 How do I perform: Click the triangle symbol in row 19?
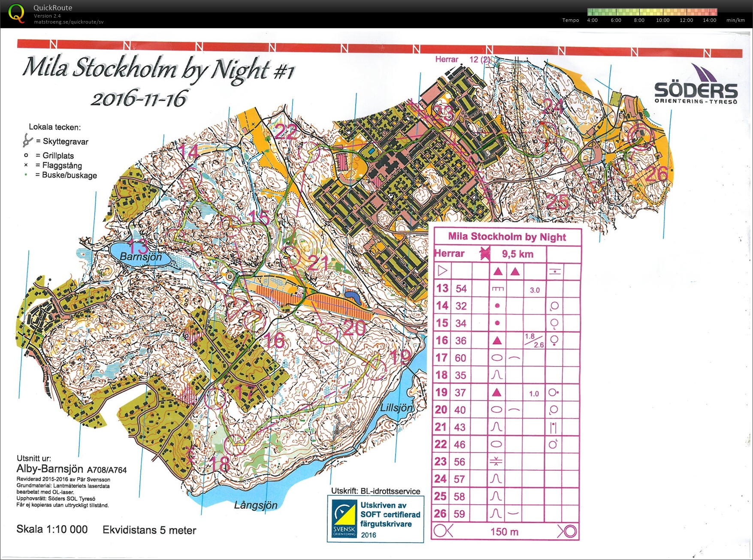click(497, 392)
